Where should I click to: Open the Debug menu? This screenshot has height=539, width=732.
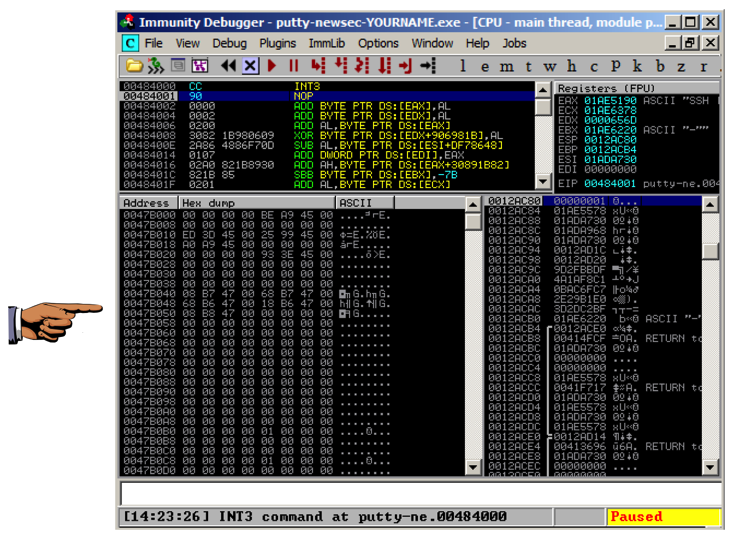click(x=229, y=43)
